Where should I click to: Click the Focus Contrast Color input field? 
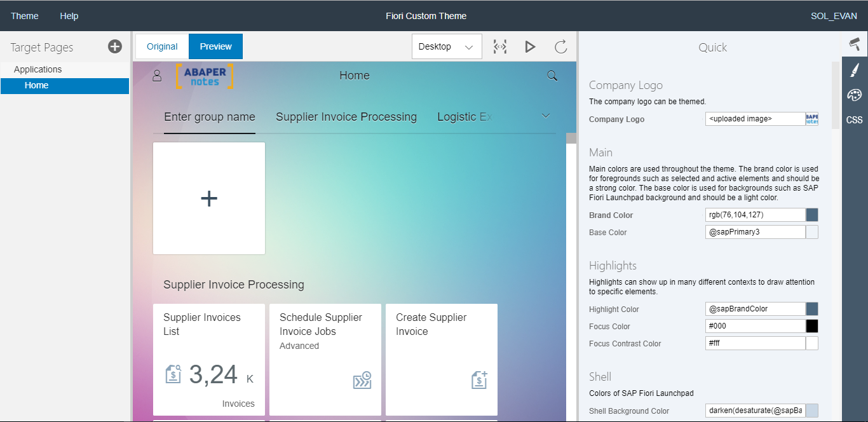(756, 343)
